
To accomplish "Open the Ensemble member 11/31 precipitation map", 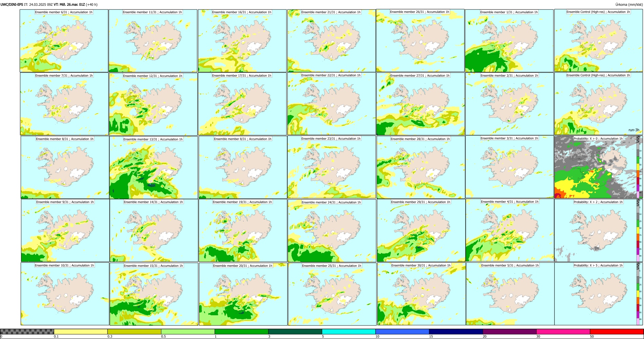I will [x=153, y=41].
